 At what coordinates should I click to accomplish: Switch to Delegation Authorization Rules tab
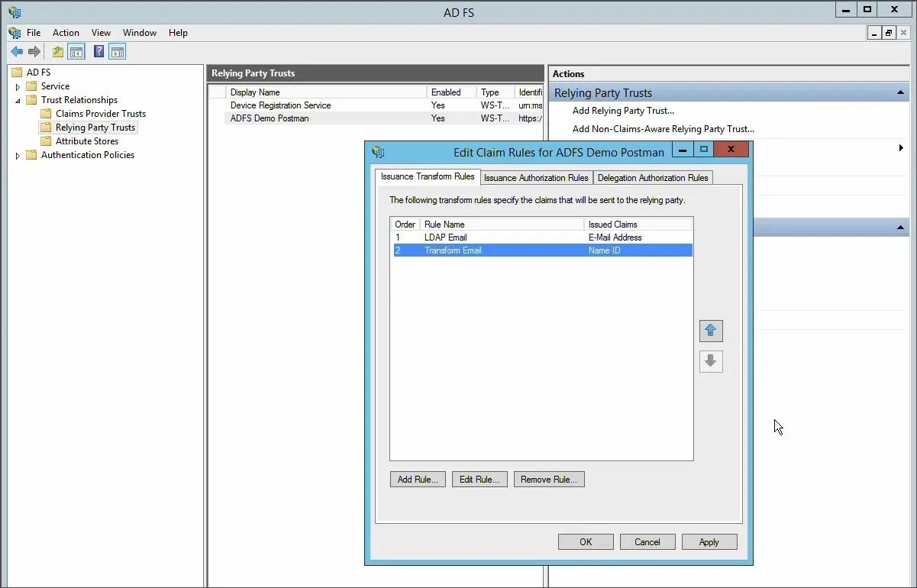(653, 178)
